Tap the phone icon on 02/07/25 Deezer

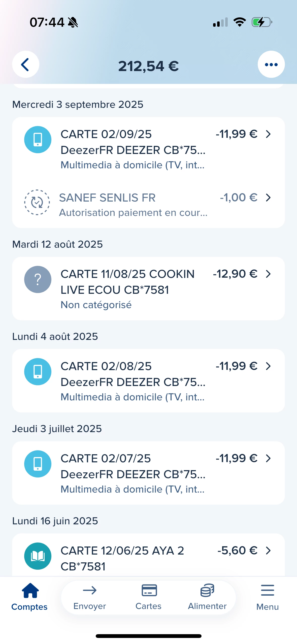pos(38,464)
